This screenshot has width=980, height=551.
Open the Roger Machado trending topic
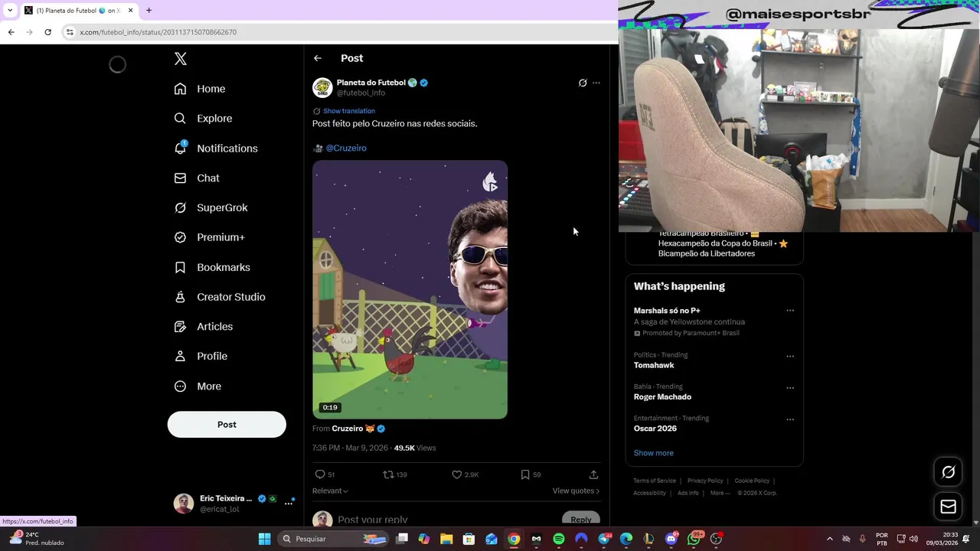[x=662, y=397]
